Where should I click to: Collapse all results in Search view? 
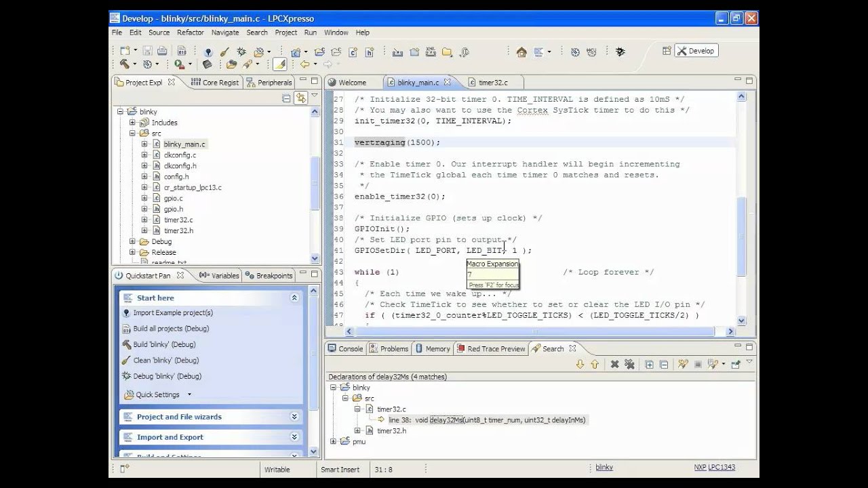click(664, 365)
